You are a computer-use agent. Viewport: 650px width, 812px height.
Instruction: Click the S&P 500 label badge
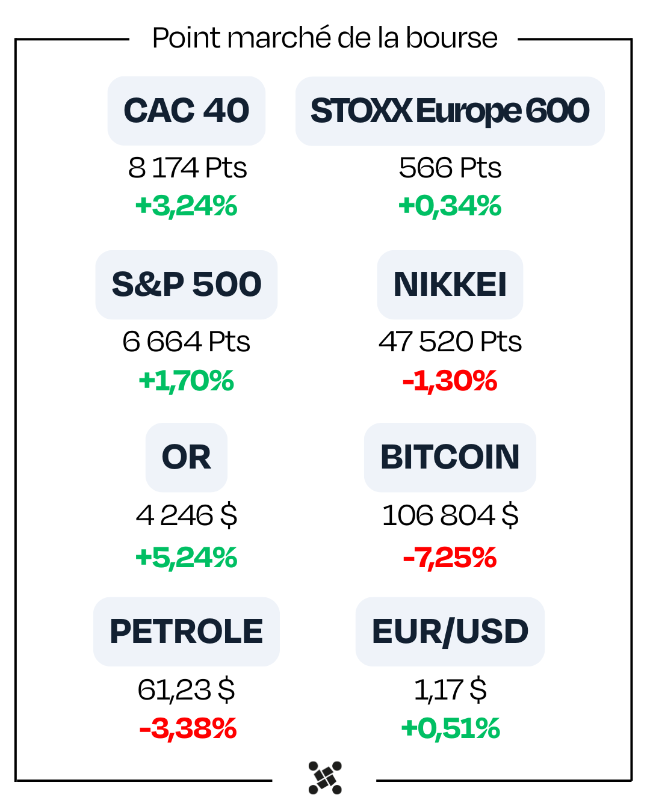point(187,285)
